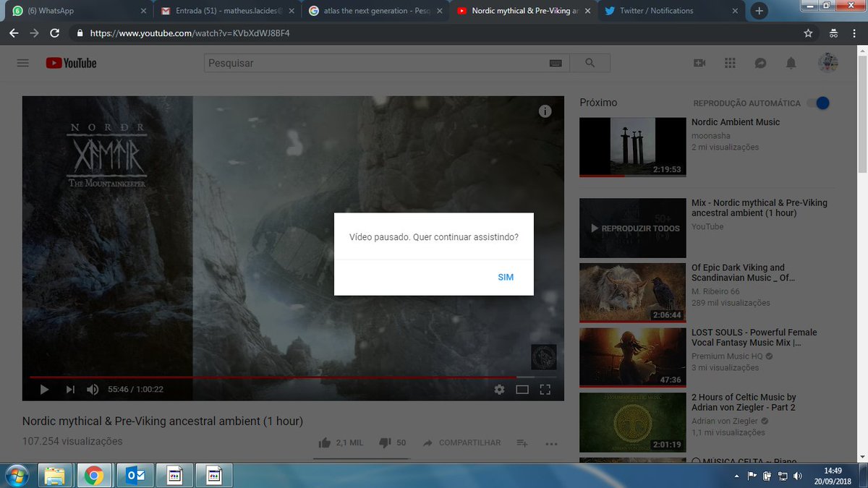Viewport: 868px width, 488px height.
Task: Go back in browser history
Action: tap(14, 33)
